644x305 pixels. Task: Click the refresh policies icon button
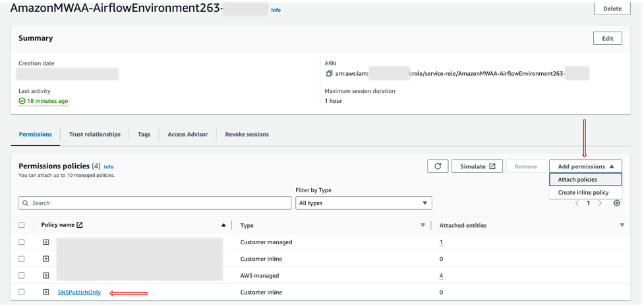point(438,166)
